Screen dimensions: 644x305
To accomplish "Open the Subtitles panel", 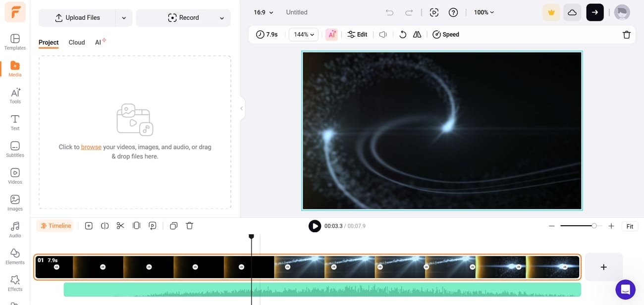I will tap(15, 149).
